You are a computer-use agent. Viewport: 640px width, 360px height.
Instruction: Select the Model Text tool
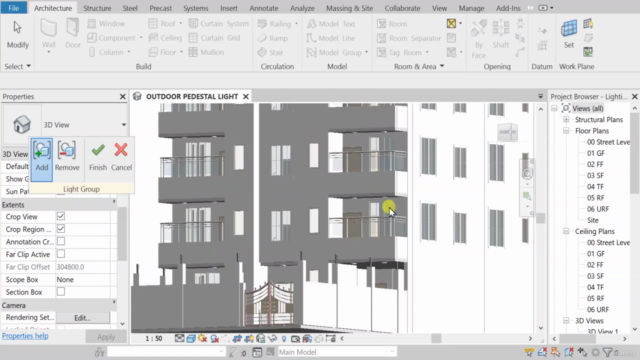(x=331, y=24)
